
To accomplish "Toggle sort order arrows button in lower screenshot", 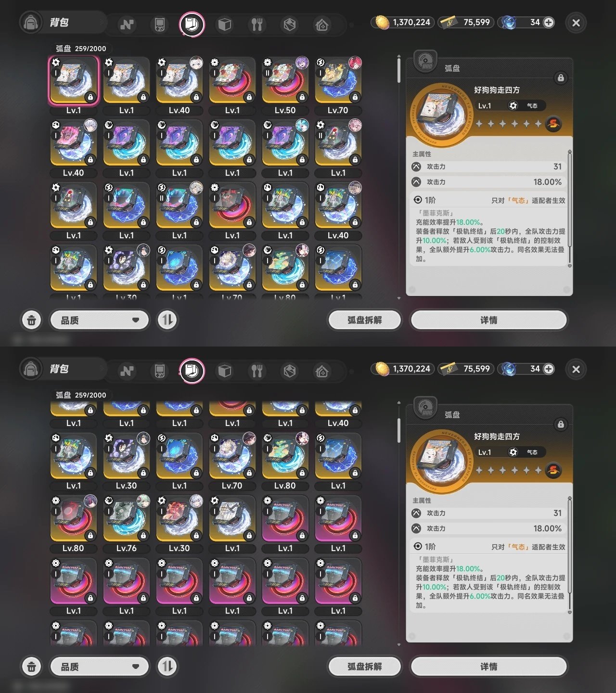I will pyautogui.click(x=167, y=667).
